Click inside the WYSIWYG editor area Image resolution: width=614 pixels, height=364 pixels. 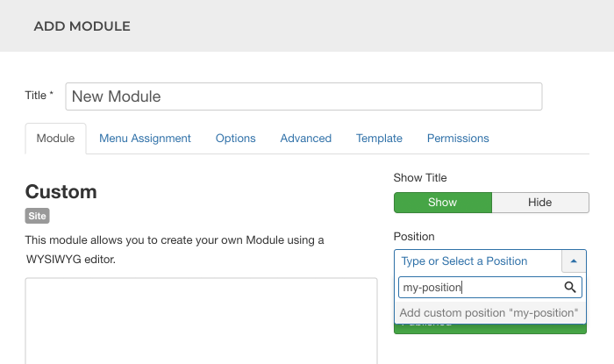click(201, 321)
